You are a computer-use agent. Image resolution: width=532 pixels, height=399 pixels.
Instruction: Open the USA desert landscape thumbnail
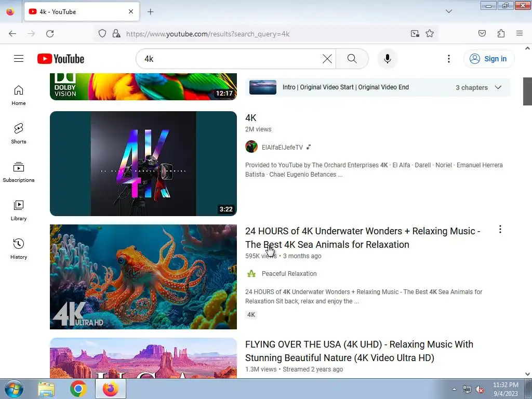143,358
